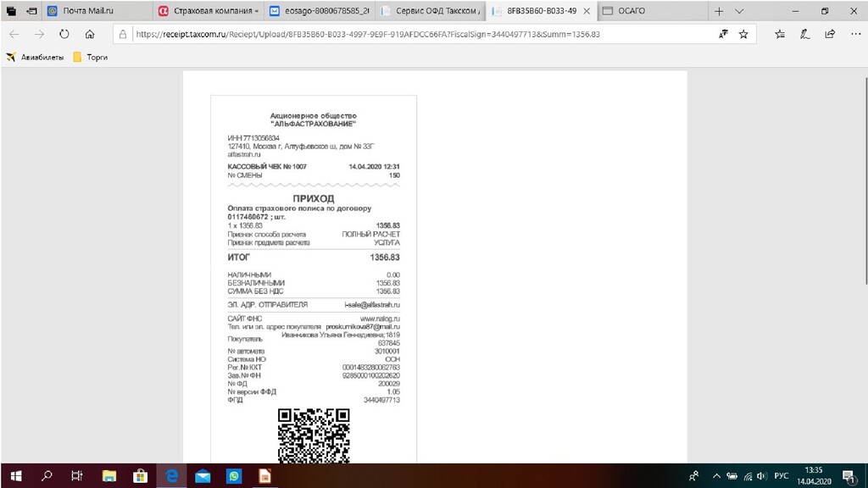Add page to favorites with star
The image size is (868, 488).
[x=743, y=34]
